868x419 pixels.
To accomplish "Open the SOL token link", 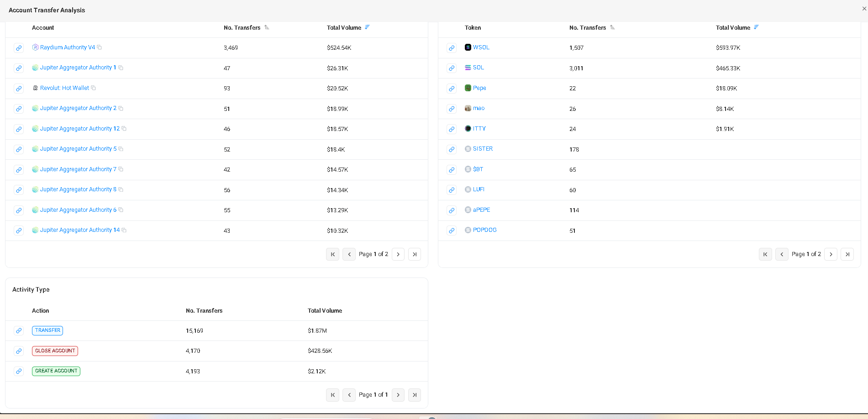I will 478,68.
